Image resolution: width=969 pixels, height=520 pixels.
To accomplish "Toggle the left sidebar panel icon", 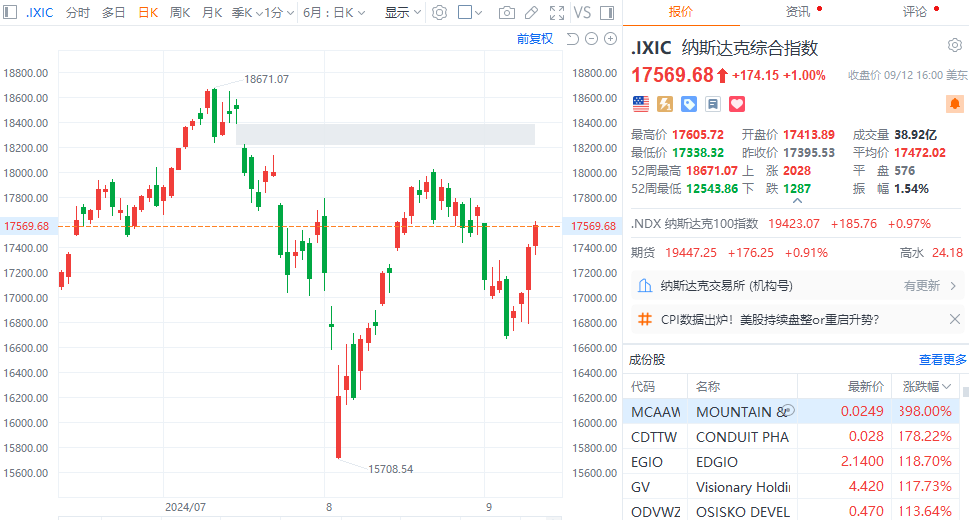I will click(10, 12).
